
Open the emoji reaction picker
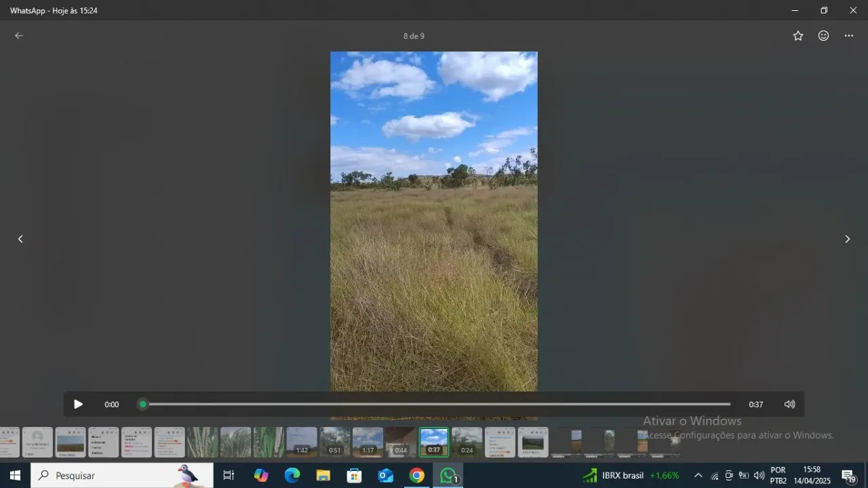point(823,36)
